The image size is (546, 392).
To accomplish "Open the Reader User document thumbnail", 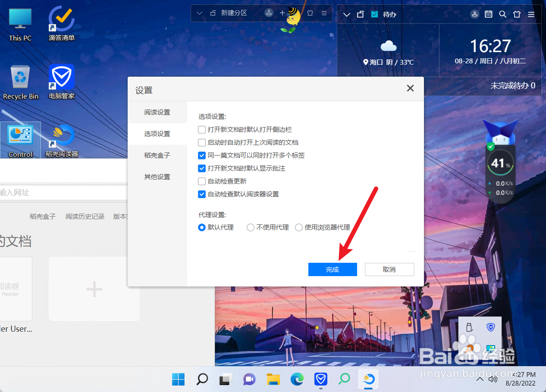I will [x=16, y=289].
